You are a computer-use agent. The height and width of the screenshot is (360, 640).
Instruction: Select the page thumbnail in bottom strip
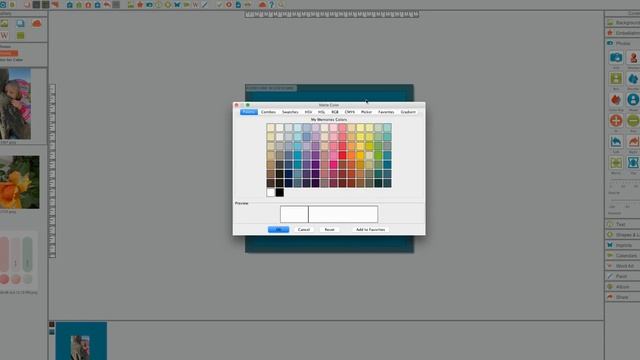[81, 341]
